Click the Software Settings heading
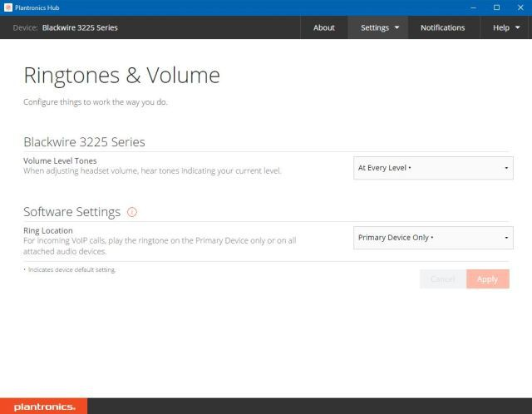 pyautogui.click(x=72, y=212)
